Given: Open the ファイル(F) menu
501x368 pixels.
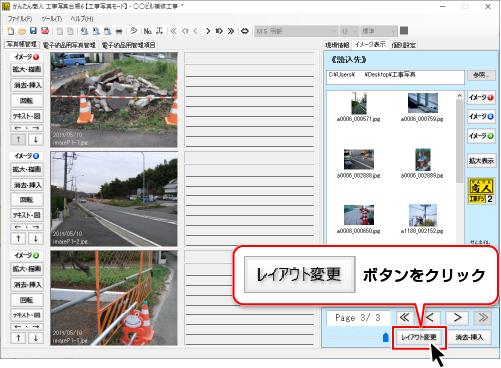Looking at the screenshot, I should 20,19.
